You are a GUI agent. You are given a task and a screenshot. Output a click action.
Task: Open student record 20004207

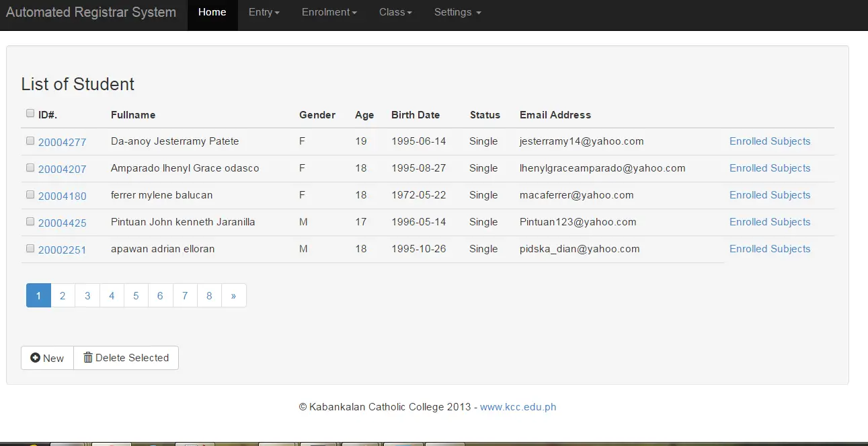(x=62, y=168)
